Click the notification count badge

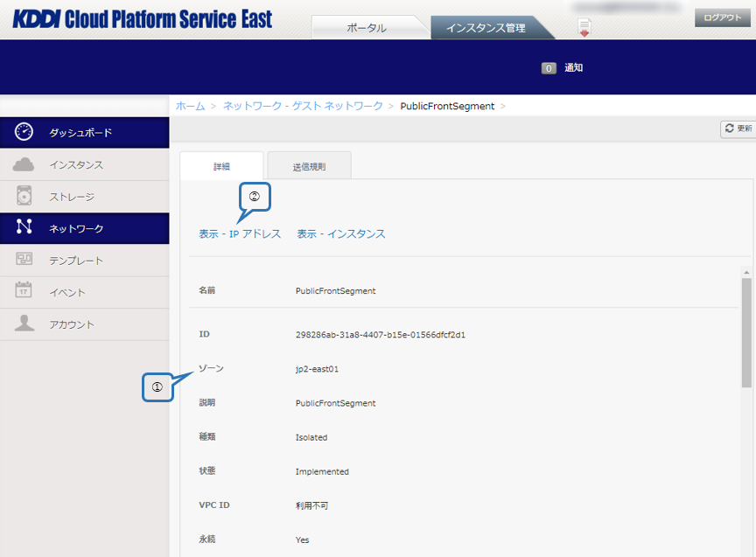tap(549, 68)
